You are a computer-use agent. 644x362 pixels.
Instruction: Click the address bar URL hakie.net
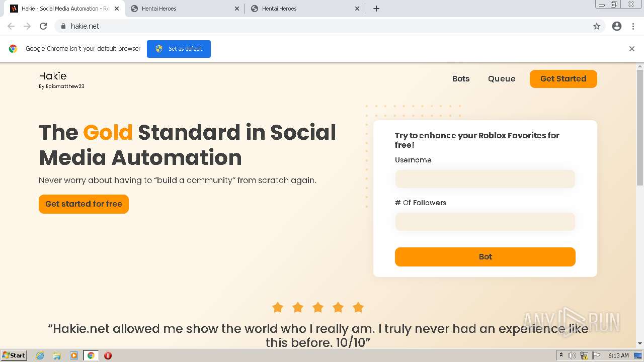coord(85,26)
